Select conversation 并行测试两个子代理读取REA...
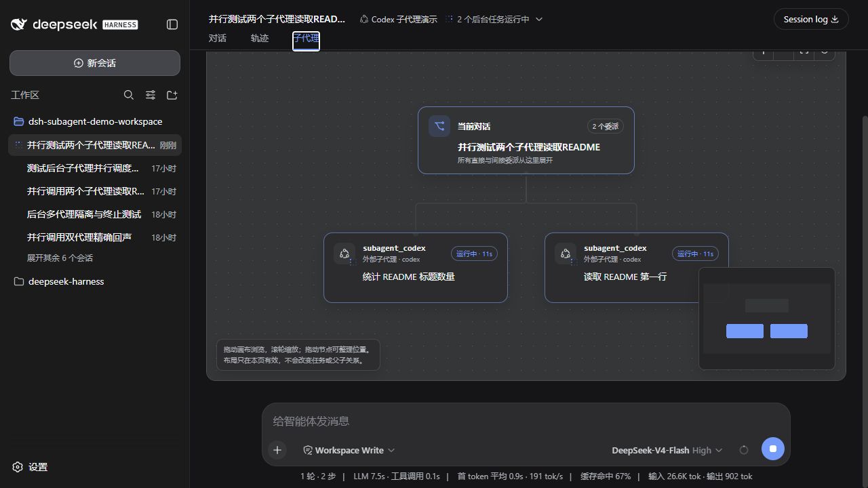Screen dimensions: 868x488 pos(95,145)
